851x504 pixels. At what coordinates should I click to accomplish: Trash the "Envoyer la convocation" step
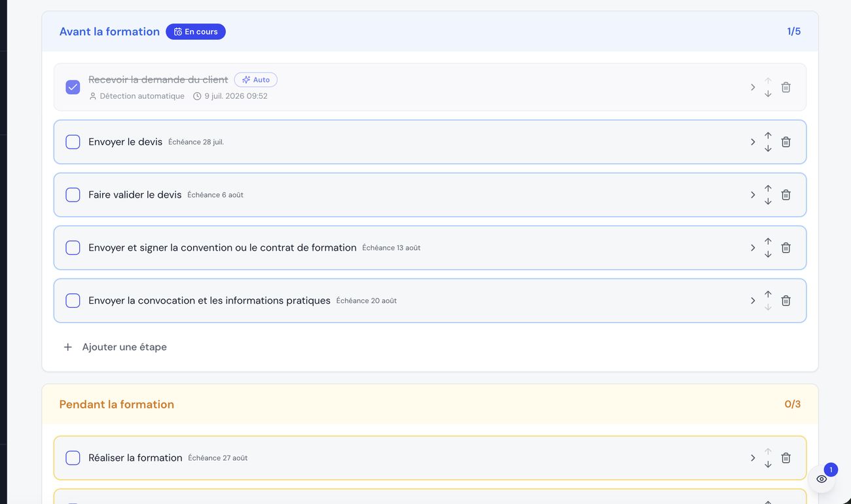(x=786, y=301)
